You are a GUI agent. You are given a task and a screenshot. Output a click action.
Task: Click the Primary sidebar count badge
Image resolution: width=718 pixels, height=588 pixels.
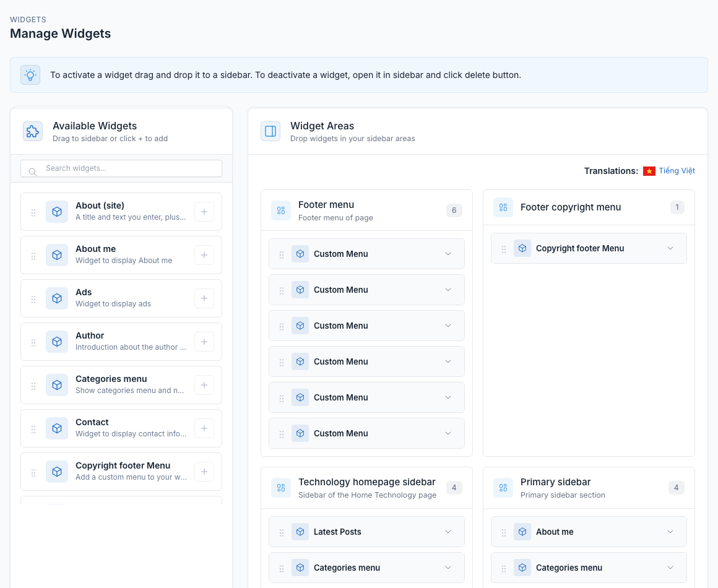point(677,488)
